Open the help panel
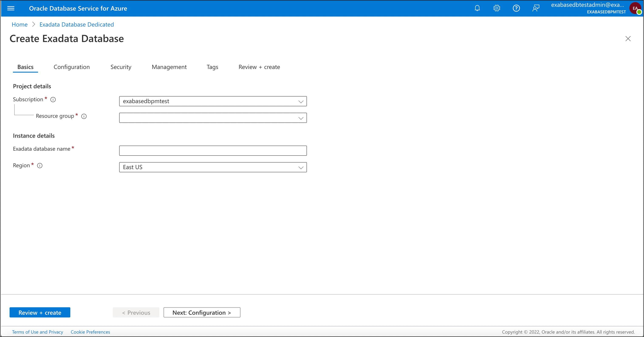This screenshot has width=644, height=337. pyautogui.click(x=516, y=8)
